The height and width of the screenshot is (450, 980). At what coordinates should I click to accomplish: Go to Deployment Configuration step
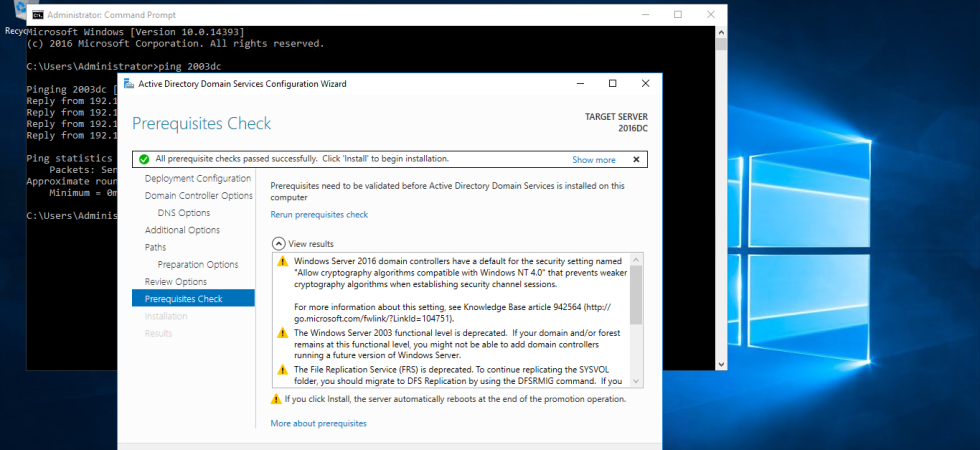pos(198,178)
